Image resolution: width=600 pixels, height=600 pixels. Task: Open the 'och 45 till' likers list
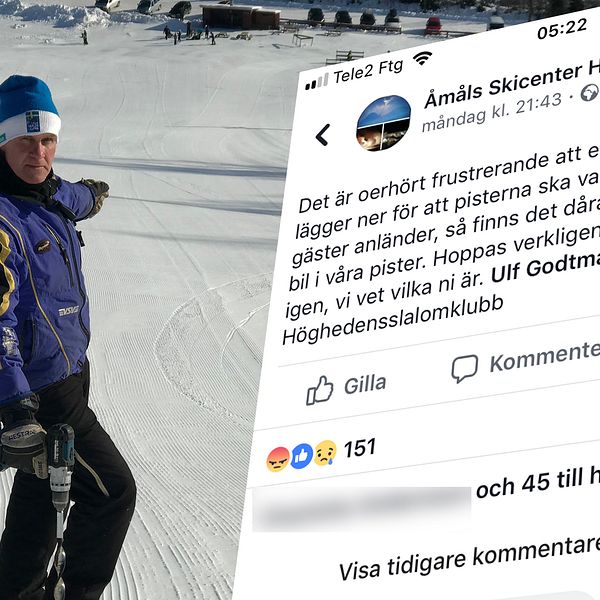538,483
